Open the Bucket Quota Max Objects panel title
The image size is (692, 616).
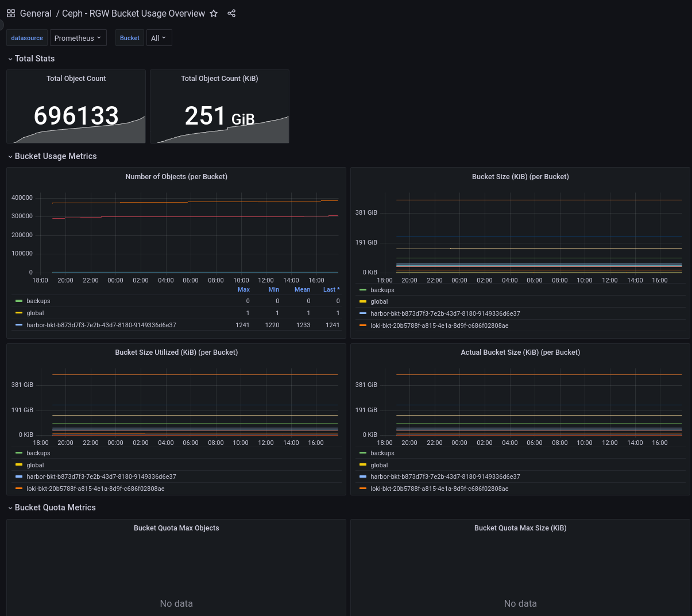(x=176, y=528)
